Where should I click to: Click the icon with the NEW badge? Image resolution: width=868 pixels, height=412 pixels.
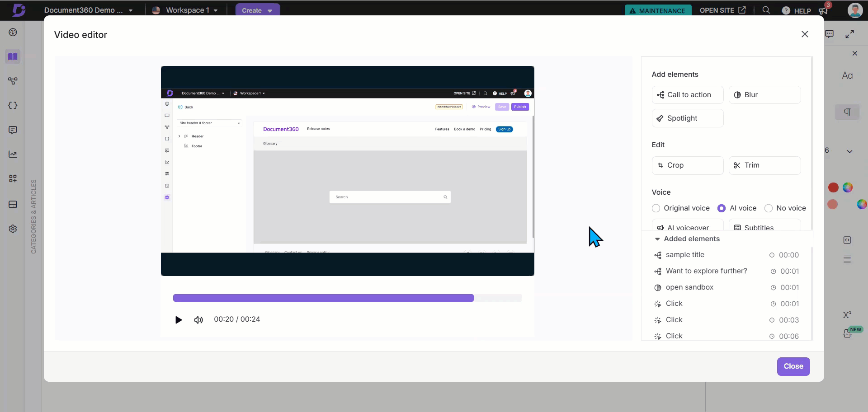click(848, 333)
